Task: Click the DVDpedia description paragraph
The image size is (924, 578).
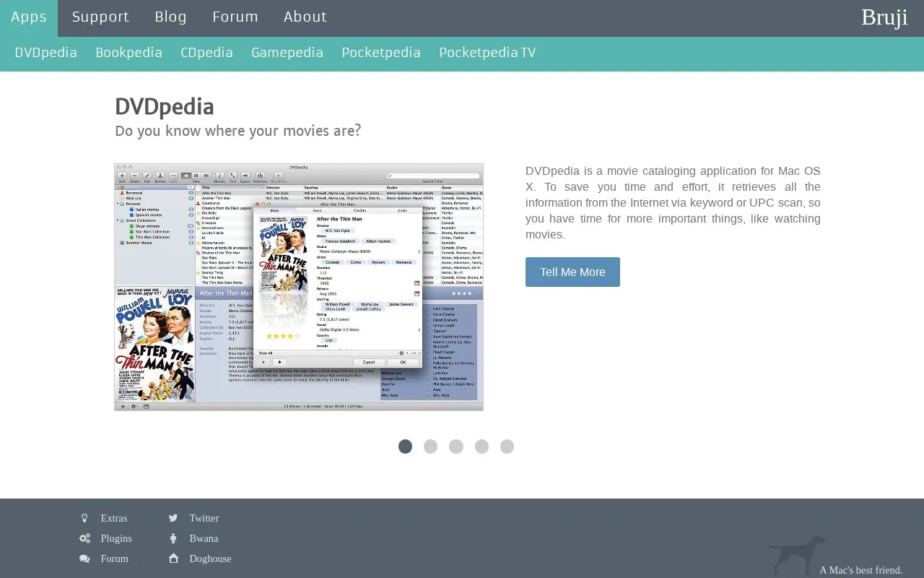Action: [673, 203]
